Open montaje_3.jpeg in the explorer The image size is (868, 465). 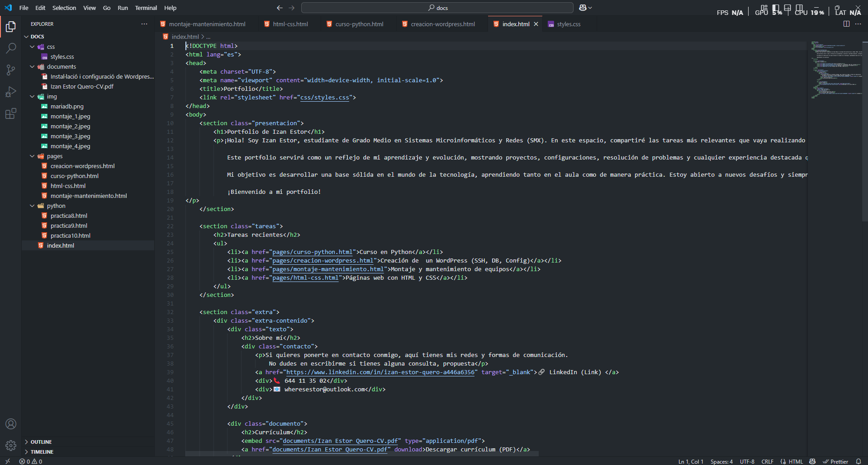70,136
